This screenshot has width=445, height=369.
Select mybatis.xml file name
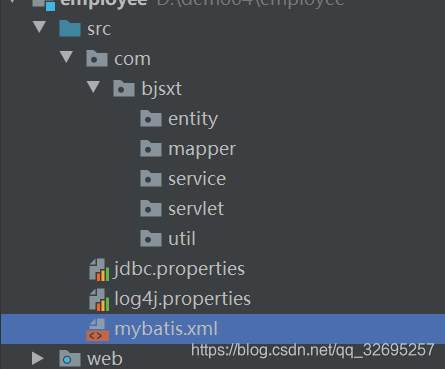[166, 329]
